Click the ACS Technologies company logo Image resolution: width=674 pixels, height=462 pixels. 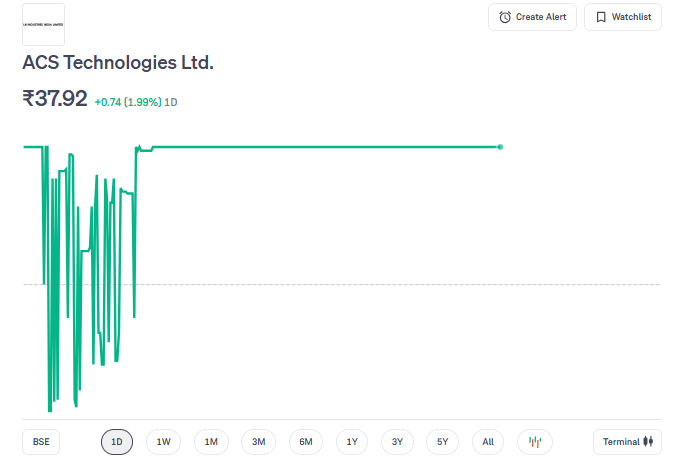click(x=43, y=24)
